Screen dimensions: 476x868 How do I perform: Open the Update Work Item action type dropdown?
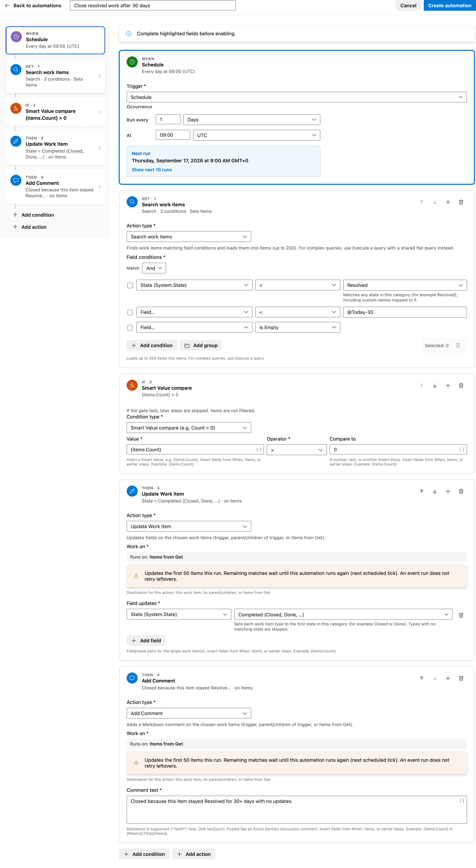189,526
